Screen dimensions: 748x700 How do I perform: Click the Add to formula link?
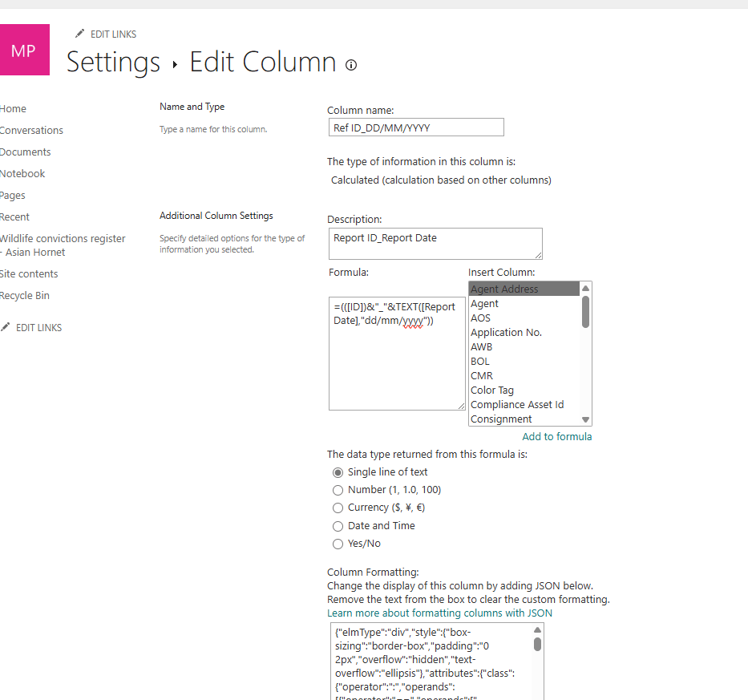point(556,437)
